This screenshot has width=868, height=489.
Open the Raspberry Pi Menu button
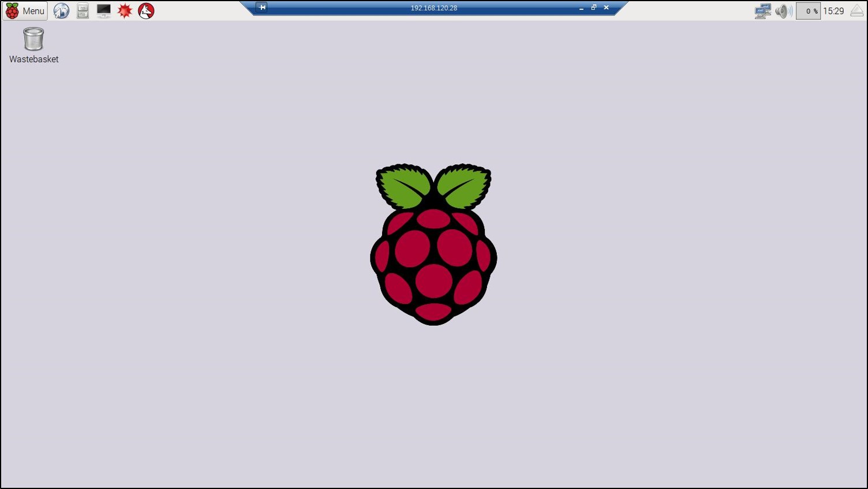pyautogui.click(x=25, y=11)
